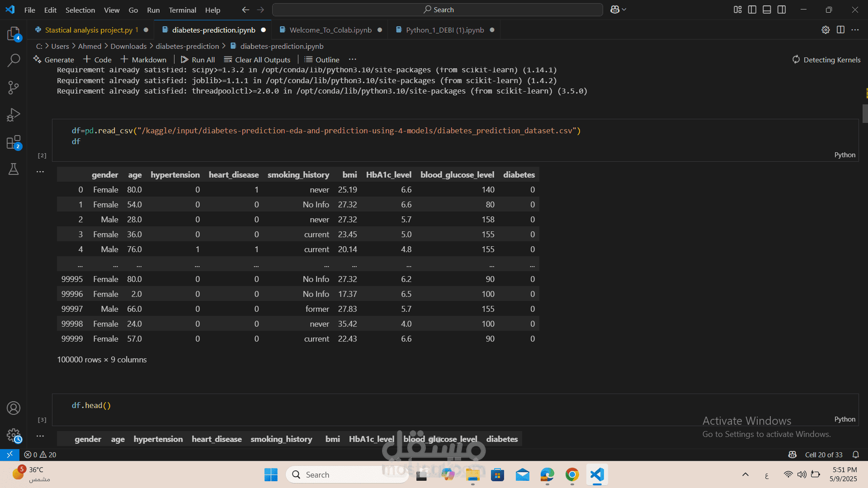Open the Terminal menu
This screenshot has height=488, width=868.
(182, 10)
